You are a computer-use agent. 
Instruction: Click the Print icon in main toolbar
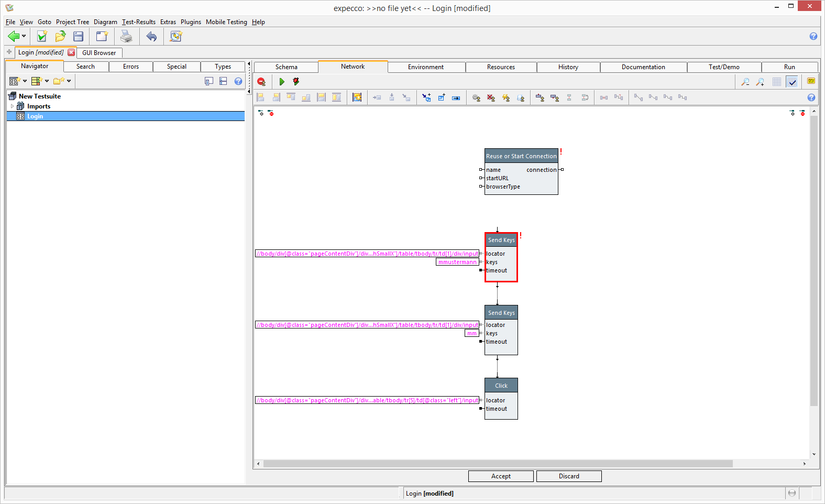[x=126, y=36]
